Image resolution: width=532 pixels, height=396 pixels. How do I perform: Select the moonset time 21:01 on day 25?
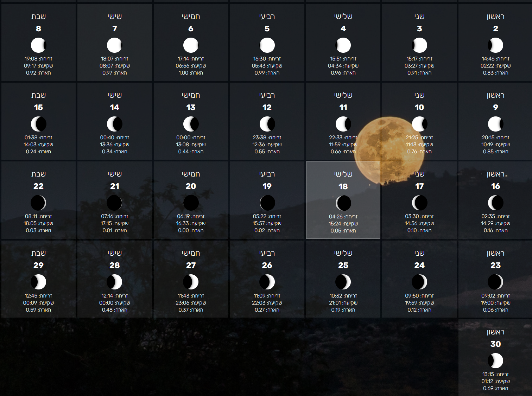pyautogui.click(x=335, y=303)
